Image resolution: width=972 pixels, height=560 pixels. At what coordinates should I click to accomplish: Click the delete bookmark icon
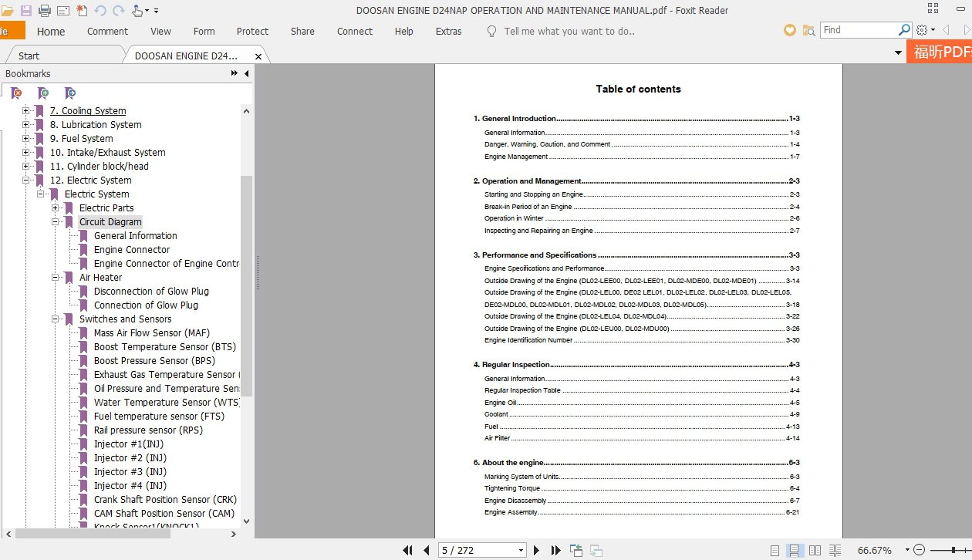tap(16, 93)
